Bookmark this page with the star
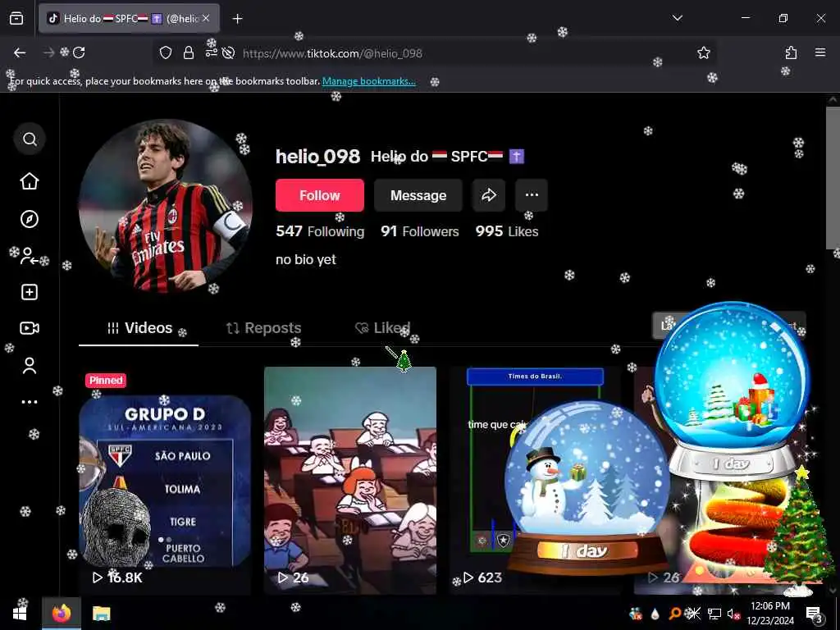840x630 pixels. (703, 52)
